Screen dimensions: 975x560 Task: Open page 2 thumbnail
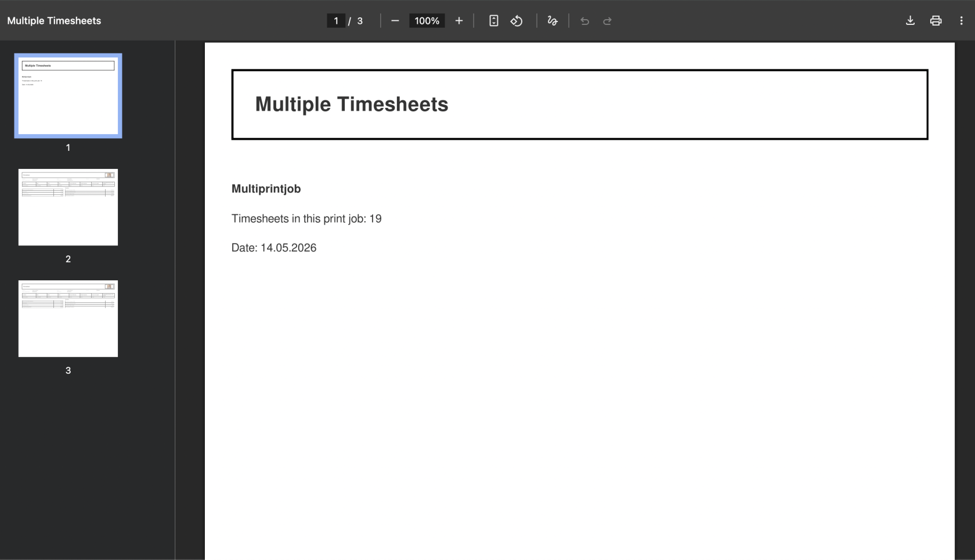68,207
